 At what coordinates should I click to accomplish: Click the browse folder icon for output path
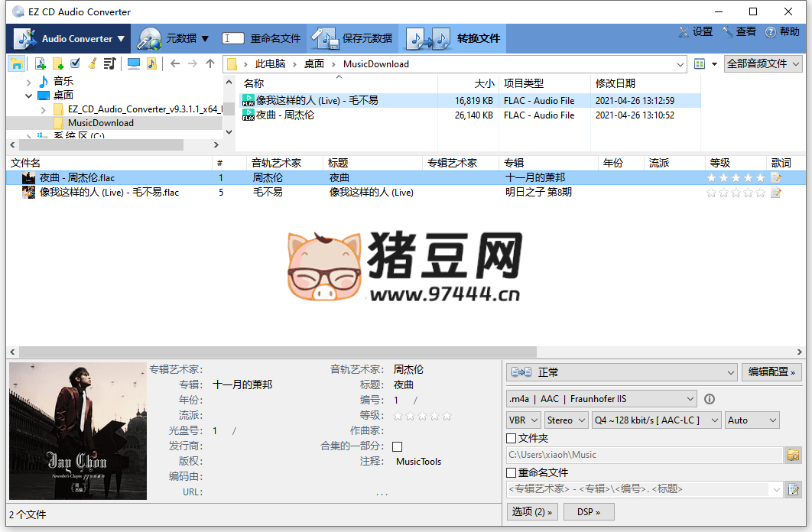tap(793, 455)
